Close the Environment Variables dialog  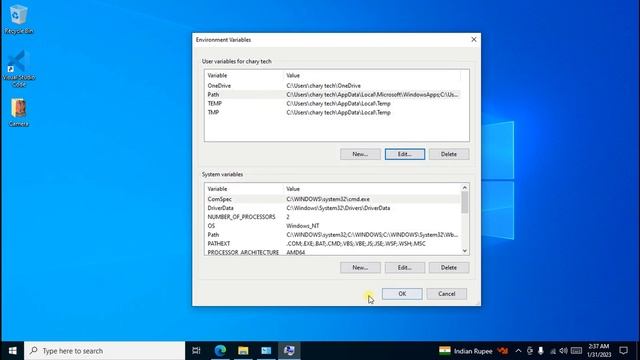click(x=473, y=40)
